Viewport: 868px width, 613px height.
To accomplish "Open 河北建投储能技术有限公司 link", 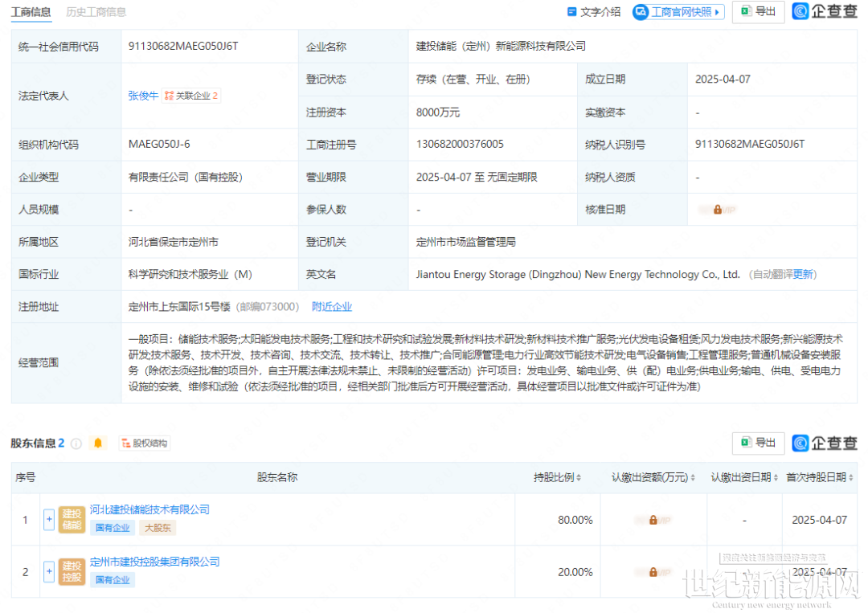I will click(150, 509).
